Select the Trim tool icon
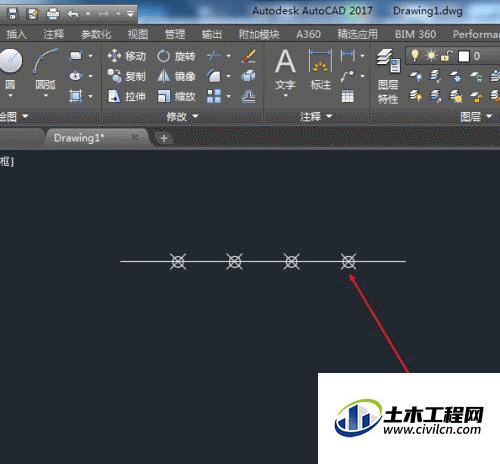Image resolution: width=500 pixels, height=464 pixels. click(214, 56)
